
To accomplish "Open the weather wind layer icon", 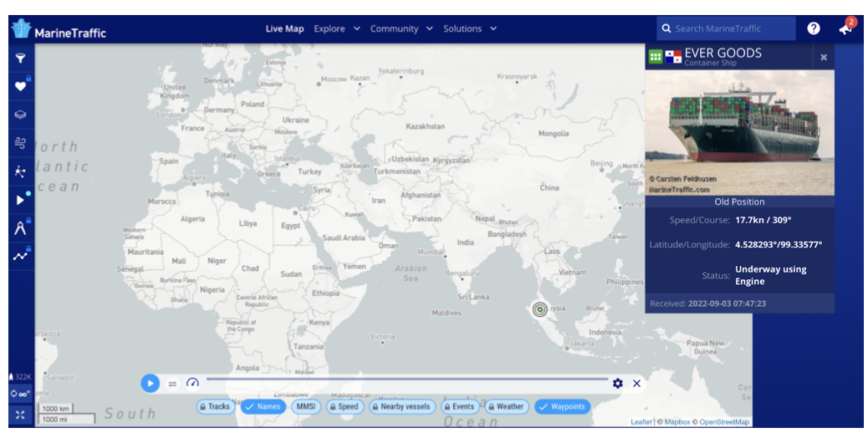I will coord(20,143).
